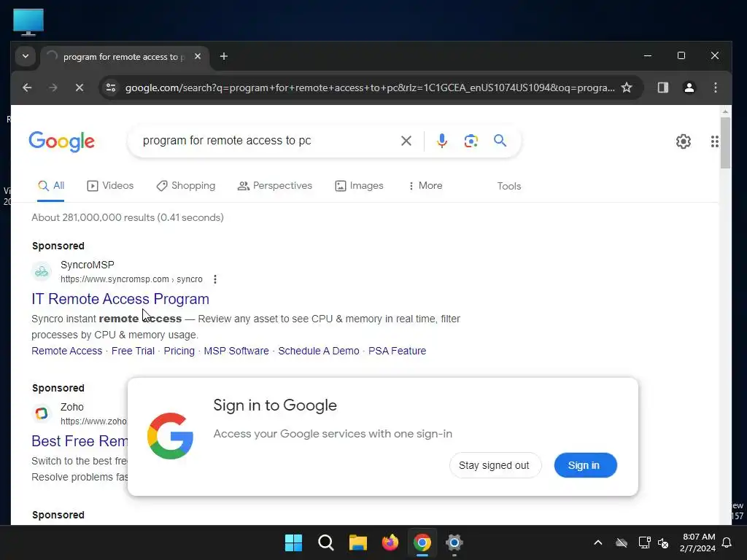Screen dimensions: 747x560
Task: Open search Tools options
Action: click(508, 186)
